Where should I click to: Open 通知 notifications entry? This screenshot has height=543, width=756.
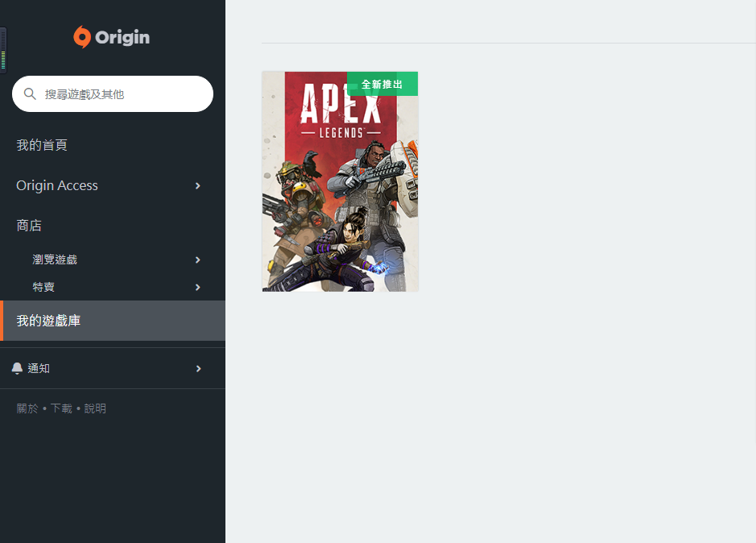click(x=39, y=368)
